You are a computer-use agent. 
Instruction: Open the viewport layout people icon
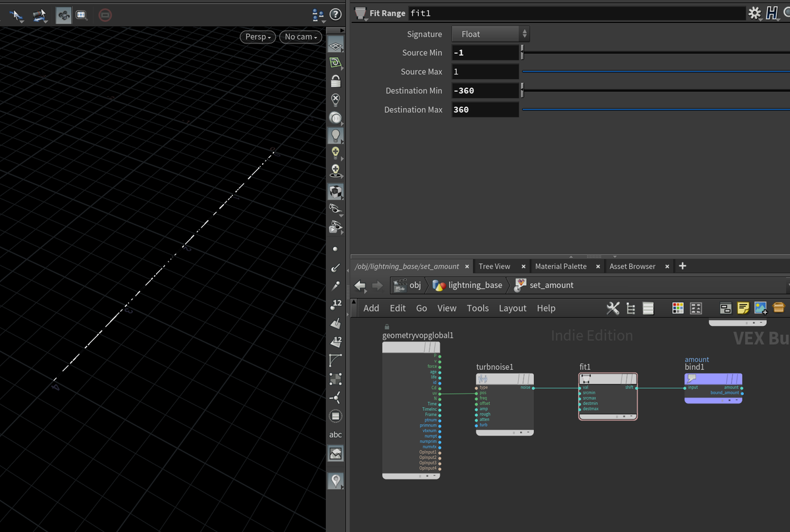[318, 14]
